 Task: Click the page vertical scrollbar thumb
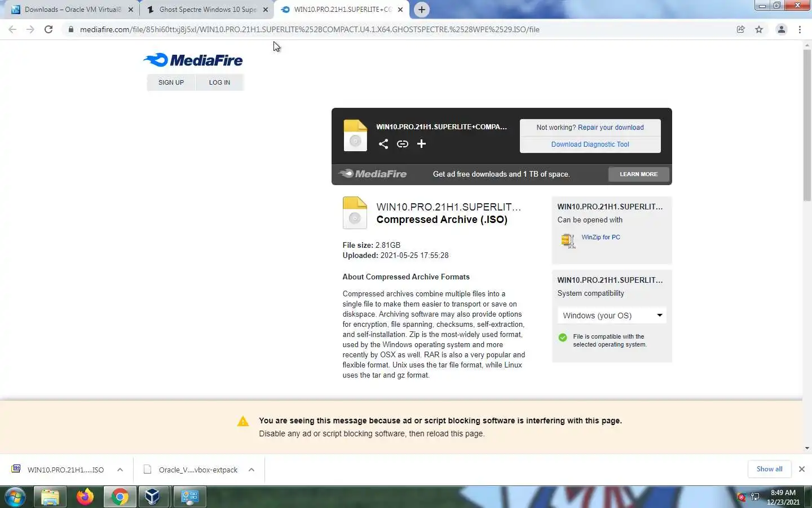(807, 125)
